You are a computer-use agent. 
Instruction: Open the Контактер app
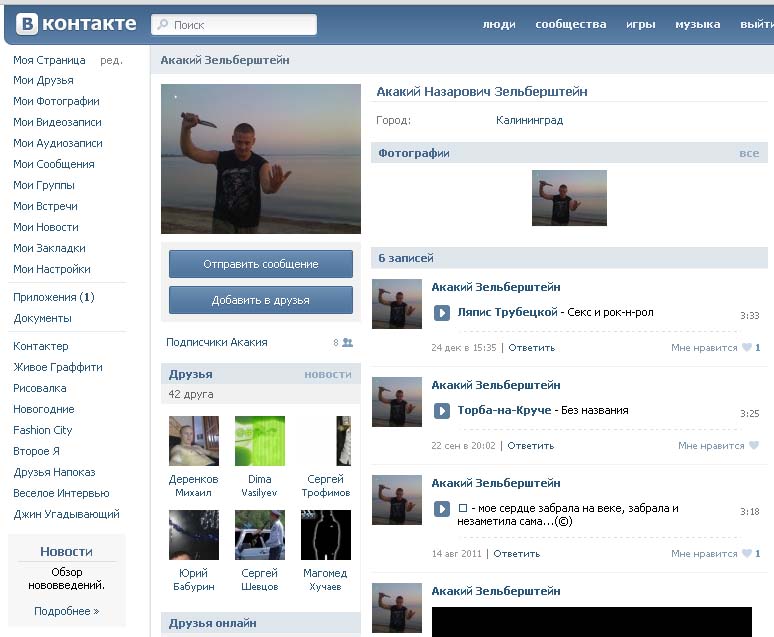(x=41, y=346)
